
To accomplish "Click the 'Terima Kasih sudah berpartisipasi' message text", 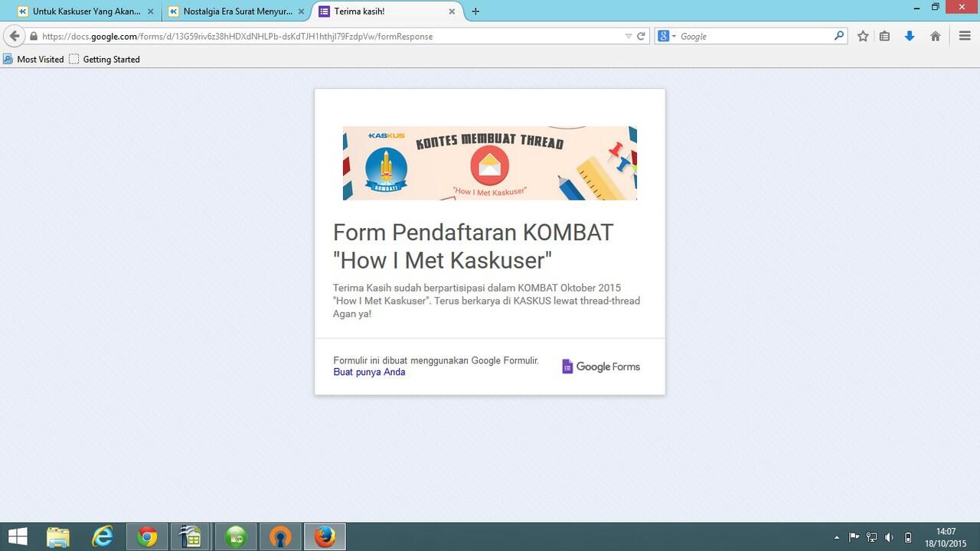I will tap(486, 301).
